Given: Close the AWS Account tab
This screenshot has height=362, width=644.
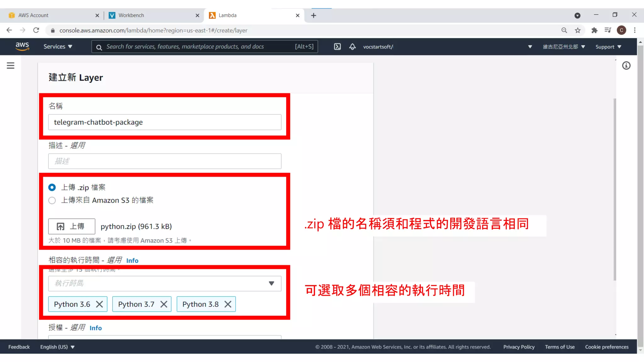Looking at the screenshot, I should coord(97,15).
